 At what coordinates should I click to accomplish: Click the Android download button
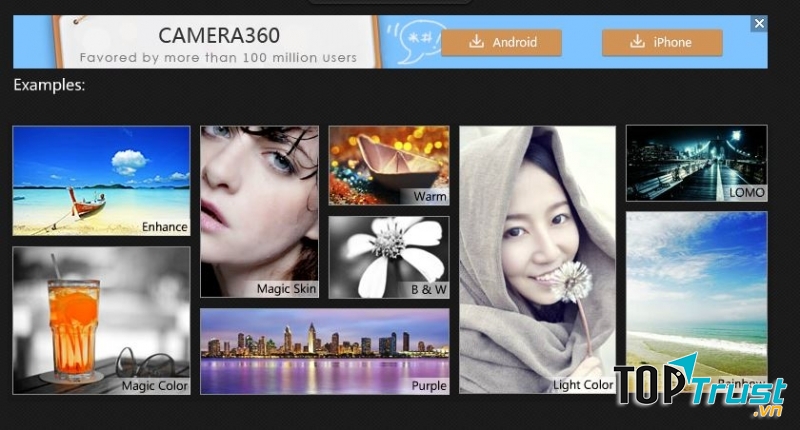click(x=502, y=42)
